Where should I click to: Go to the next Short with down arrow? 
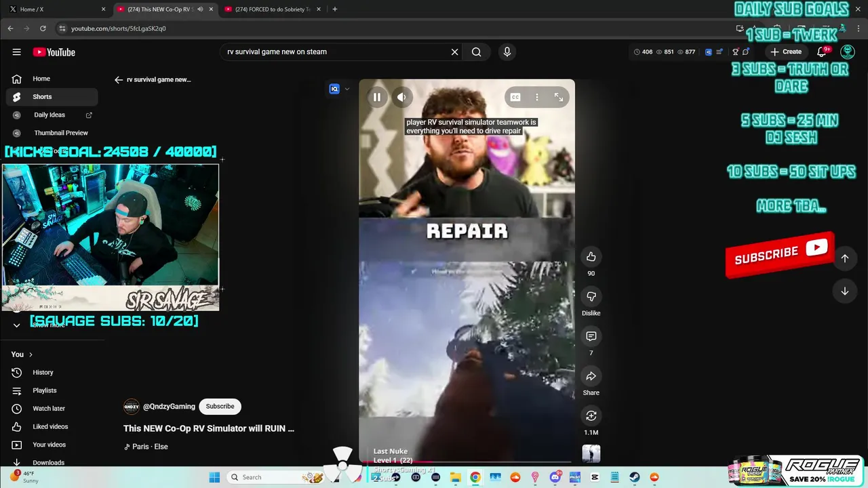point(844,291)
